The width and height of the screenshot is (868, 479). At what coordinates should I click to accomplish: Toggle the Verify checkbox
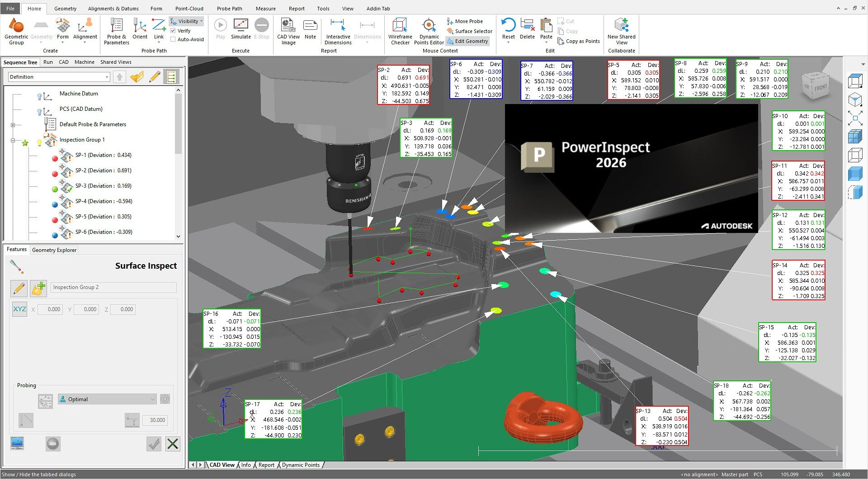click(x=173, y=31)
